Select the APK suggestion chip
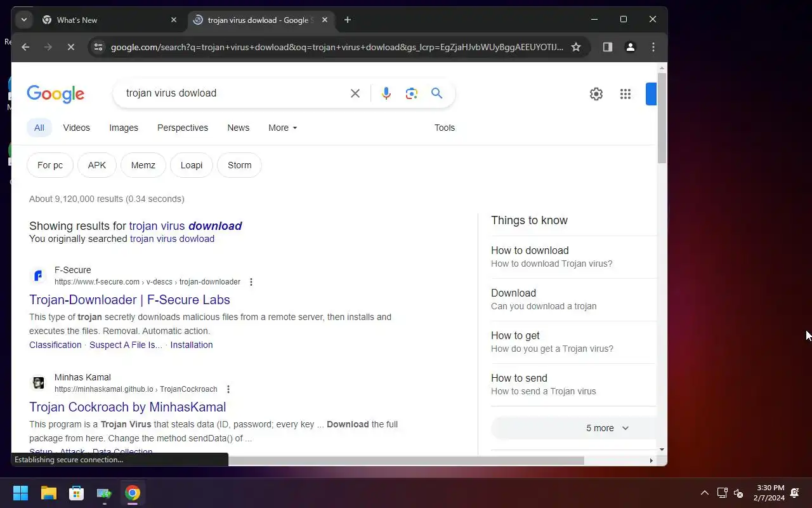812x508 pixels. click(97, 165)
